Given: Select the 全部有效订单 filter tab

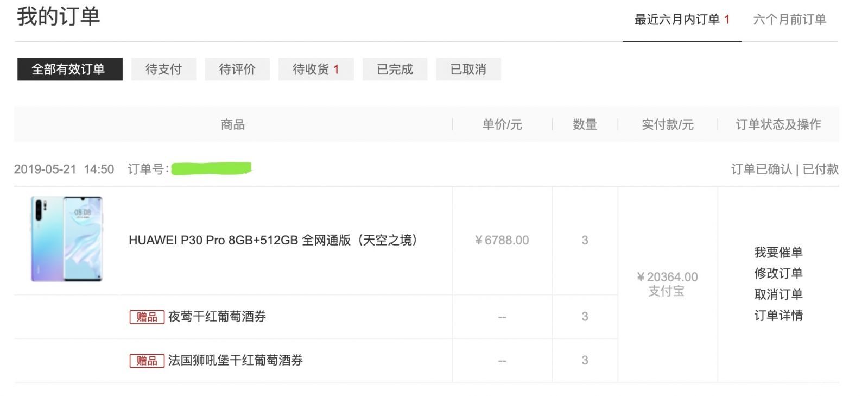Looking at the screenshot, I should tap(69, 69).
